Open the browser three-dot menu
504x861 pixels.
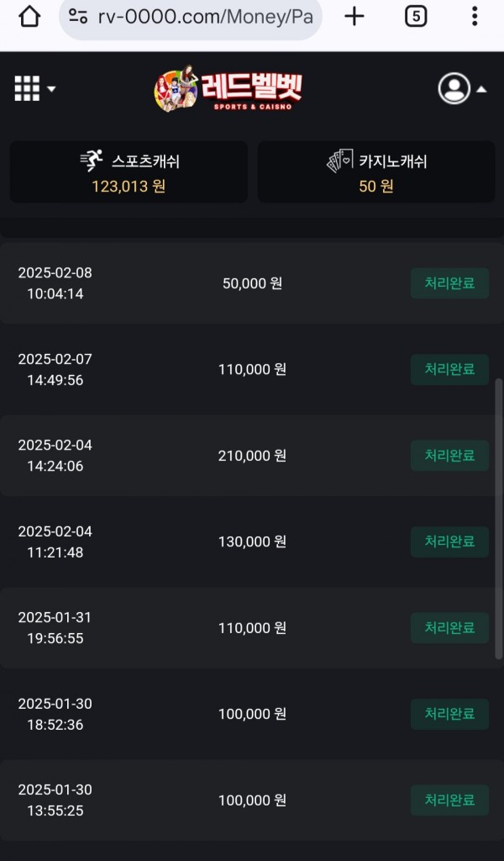(x=475, y=17)
